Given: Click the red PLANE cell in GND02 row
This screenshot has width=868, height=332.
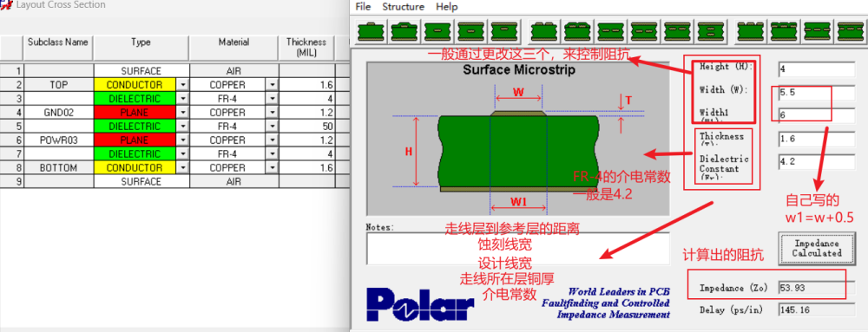Looking at the screenshot, I should click(x=135, y=113).
